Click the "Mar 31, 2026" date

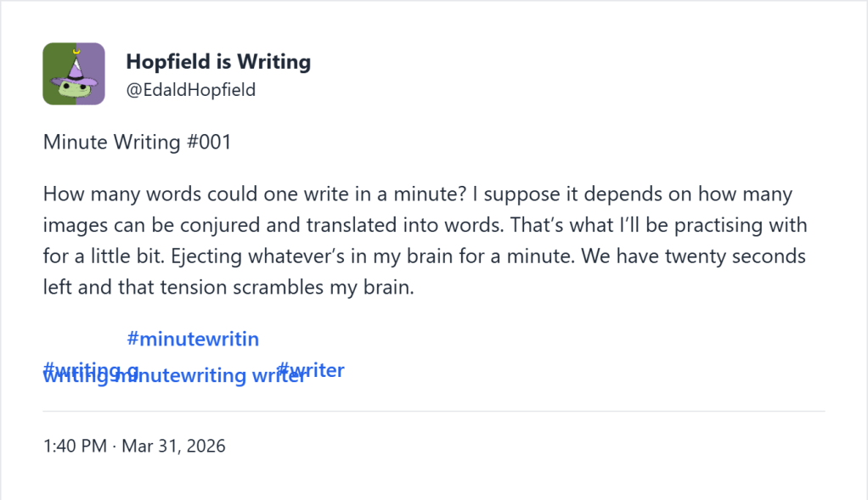[x=173, y=446]
